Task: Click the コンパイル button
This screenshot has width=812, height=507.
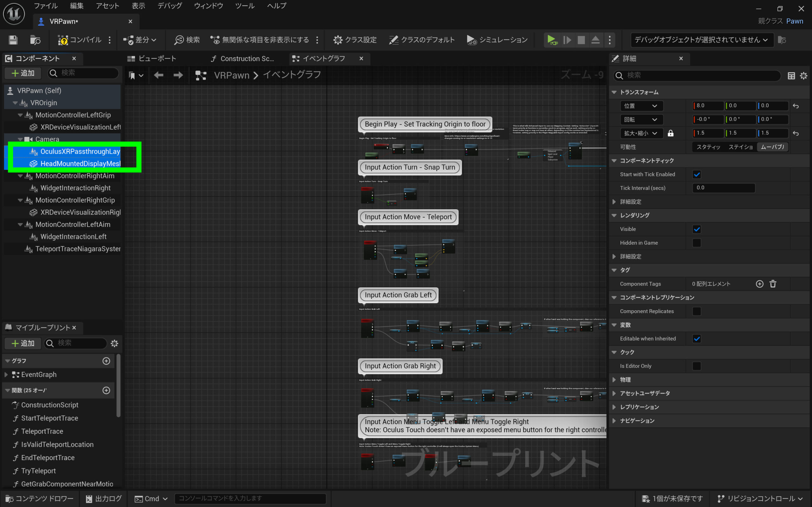Action: 80,40
